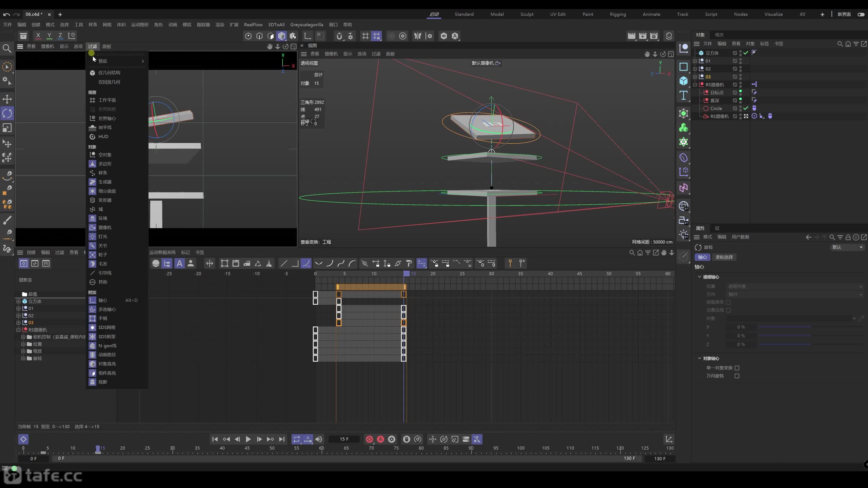Open the 渲染 menu in menu bar
This screenshot has height=488, width=868.
pyautogui.click(x=220, y=25)
